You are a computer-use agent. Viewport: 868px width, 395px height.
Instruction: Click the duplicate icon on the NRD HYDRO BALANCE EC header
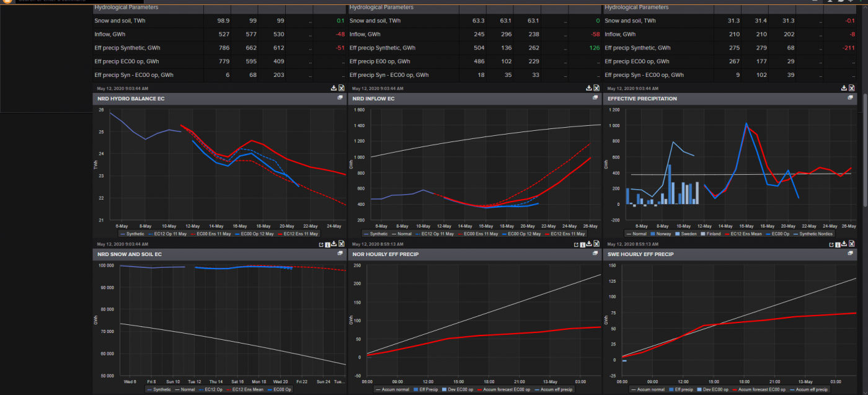coord(341,98)
